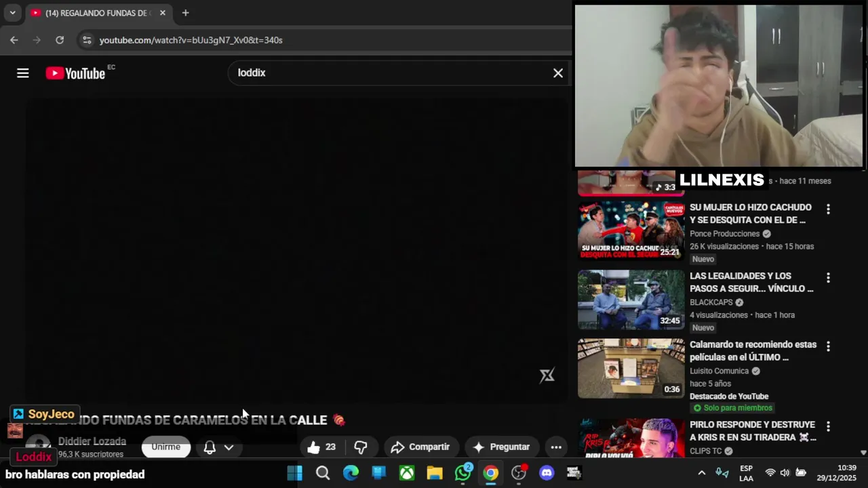This screenshot has width=868, height=488.
Task: Click the address bar URL
Action: tap(191, 40)
